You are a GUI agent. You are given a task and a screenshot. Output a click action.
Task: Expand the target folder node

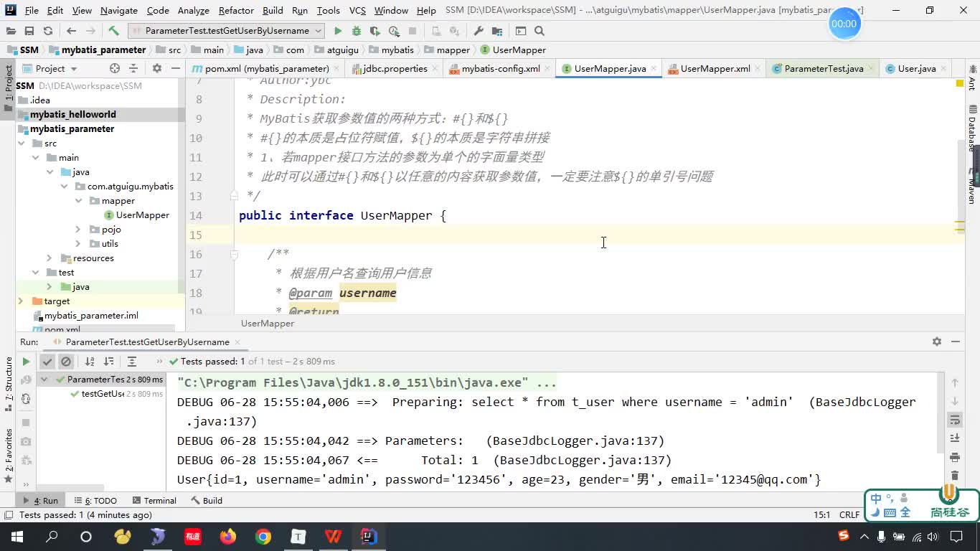(21, 301)
